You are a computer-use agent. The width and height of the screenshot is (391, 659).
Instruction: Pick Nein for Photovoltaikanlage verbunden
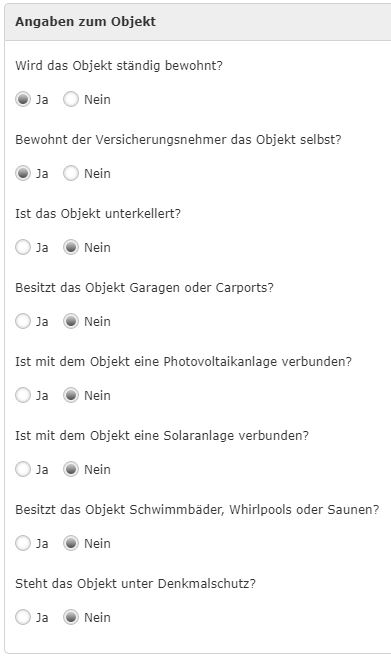[x=71, y=395]
